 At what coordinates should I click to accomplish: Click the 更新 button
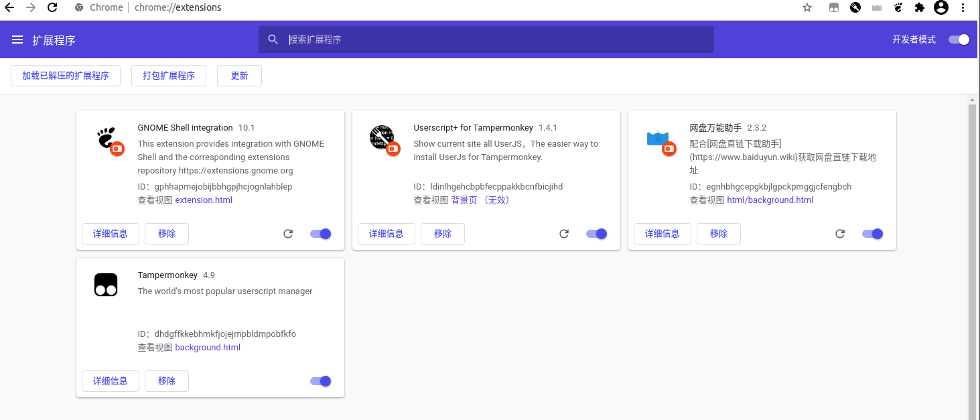pos(239,76)
